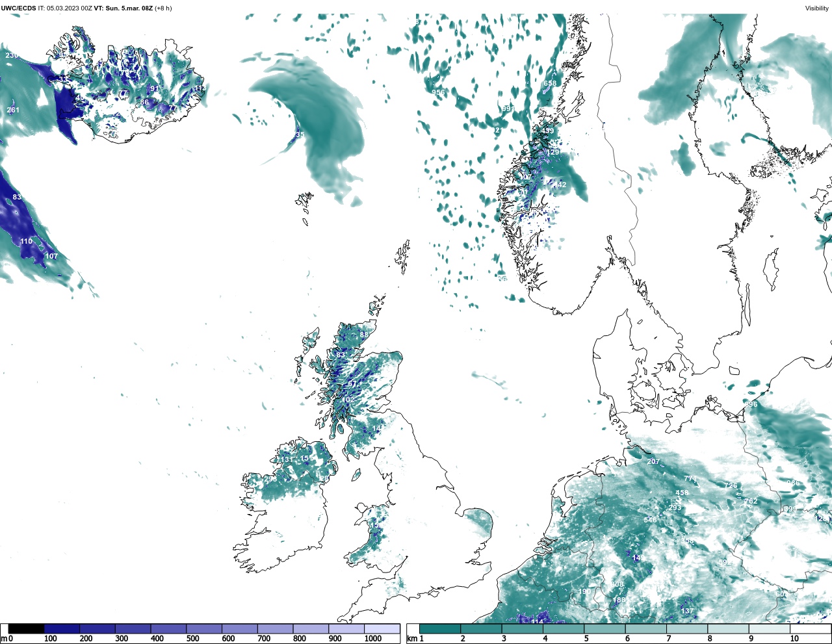Viewport: 832px width, 644px height.
Task: Click the '956' visibility value label
Action: coord(439,92)
